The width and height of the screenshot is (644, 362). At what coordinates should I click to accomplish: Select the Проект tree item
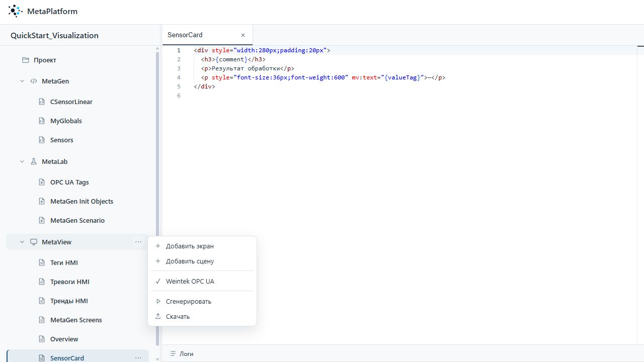pos(77,60)
